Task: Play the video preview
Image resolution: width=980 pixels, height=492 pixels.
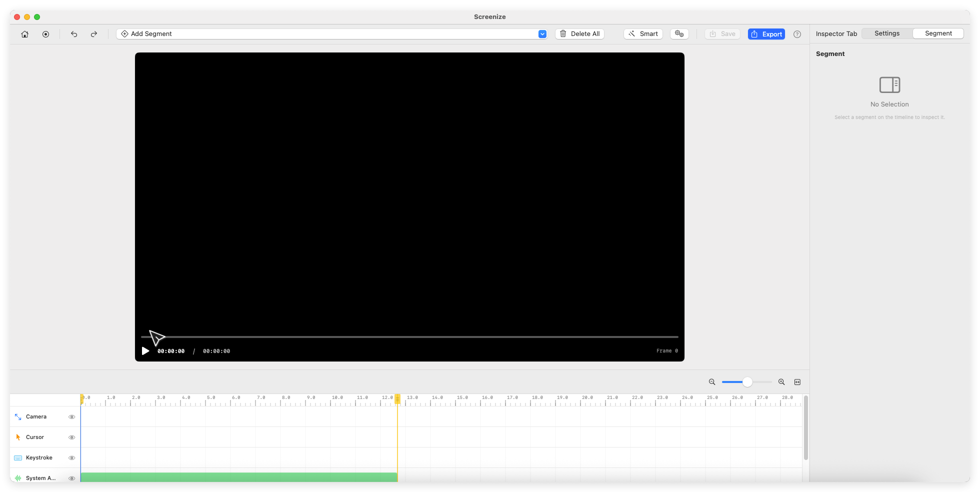Action: [145, 351]
